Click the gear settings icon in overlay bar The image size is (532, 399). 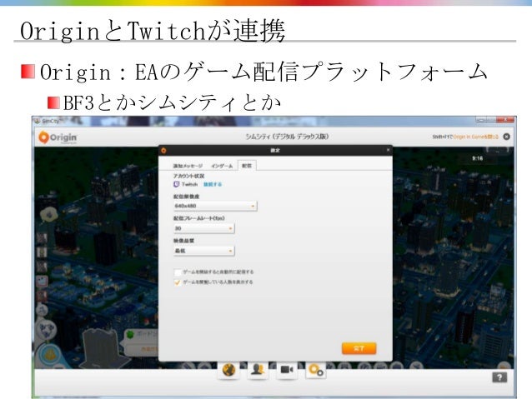[316, 370]
